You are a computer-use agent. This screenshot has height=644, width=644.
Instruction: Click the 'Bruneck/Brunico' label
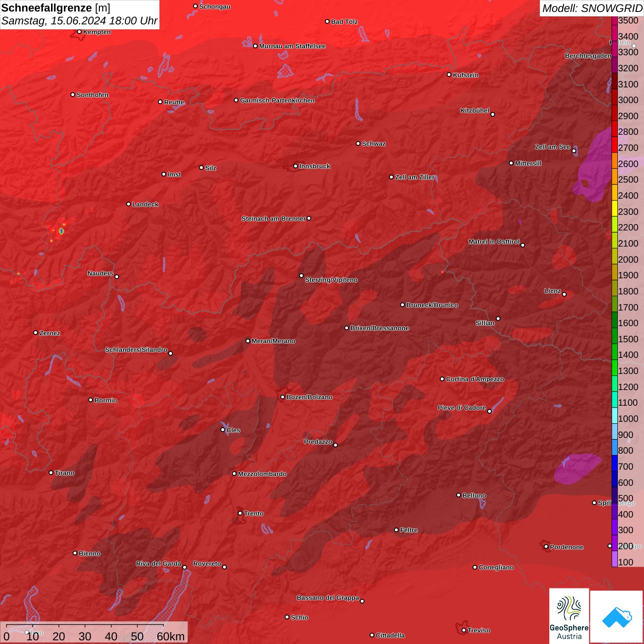tap(432, 305)
